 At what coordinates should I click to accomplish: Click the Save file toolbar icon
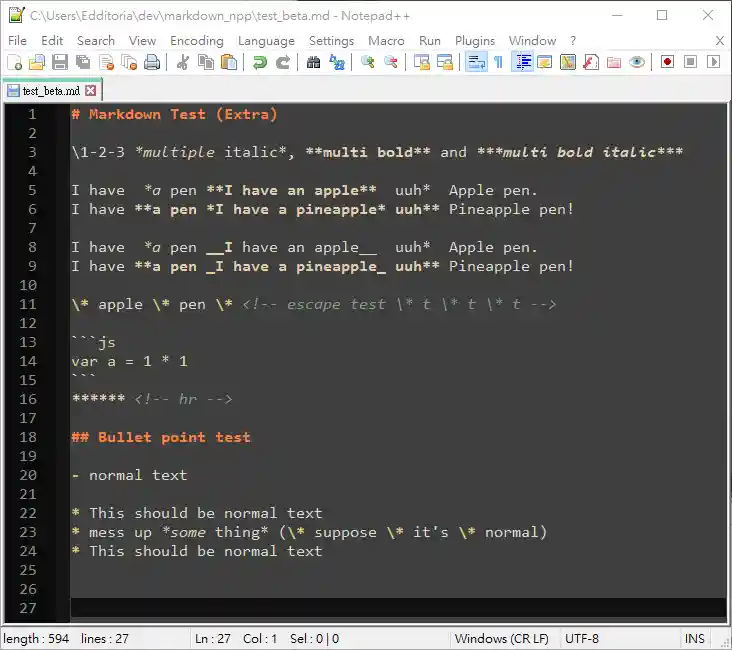click(60, 62)
